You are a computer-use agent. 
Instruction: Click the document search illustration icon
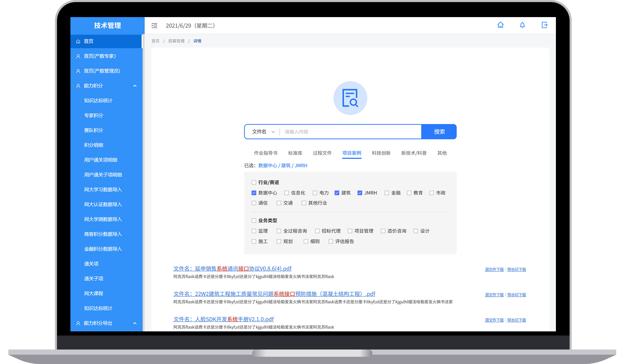350,98
